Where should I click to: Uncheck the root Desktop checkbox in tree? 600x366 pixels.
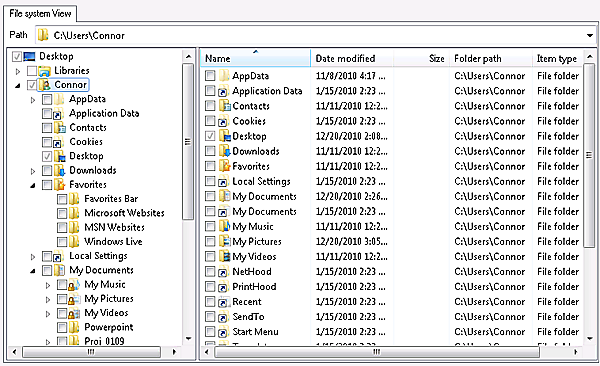pyautogui.click(x=17, y=57)
